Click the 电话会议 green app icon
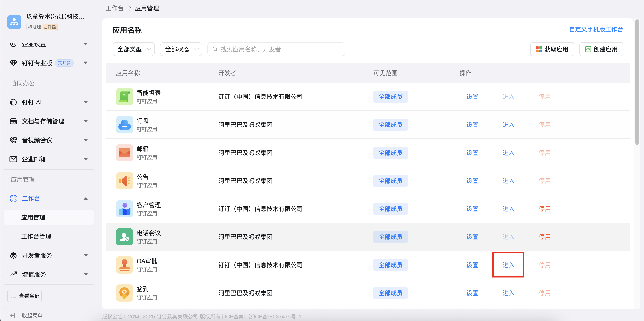644x321 pixels. tap(124, 237)
